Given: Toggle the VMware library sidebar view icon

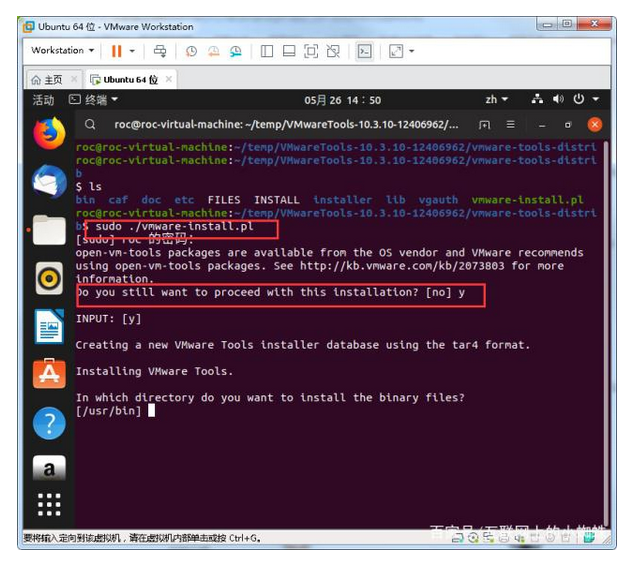Looking at the screenshot, I should [x=267, y=51].
